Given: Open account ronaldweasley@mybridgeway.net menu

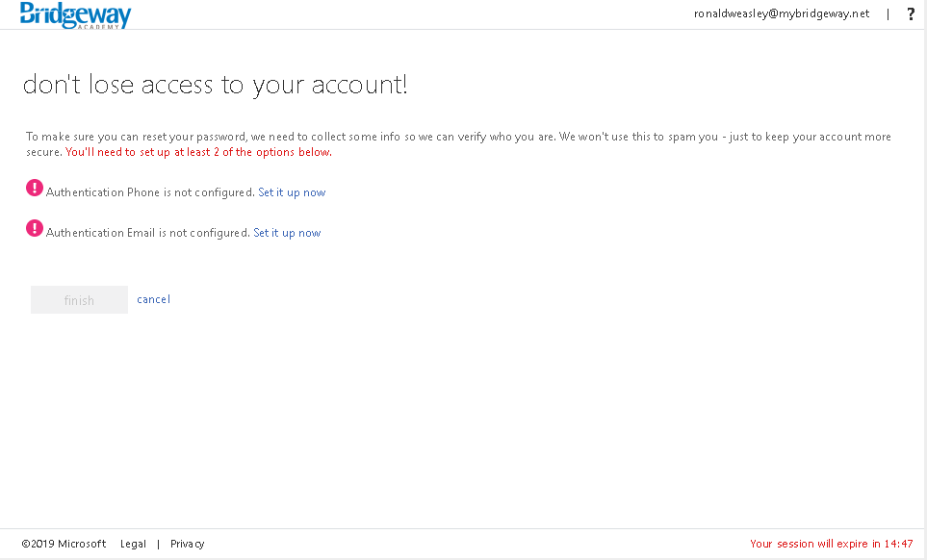Looking at the screenshot, I should coord(782,13).
